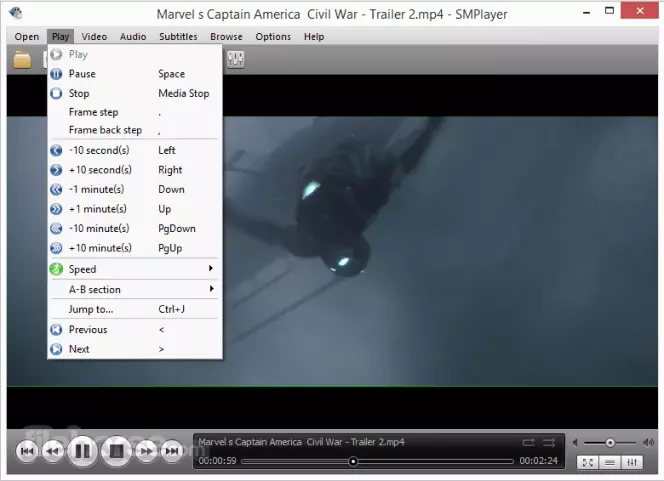Choose Pause from the Play menu
The height and width of the screenshot is (481, 664).
click(135, 74)
